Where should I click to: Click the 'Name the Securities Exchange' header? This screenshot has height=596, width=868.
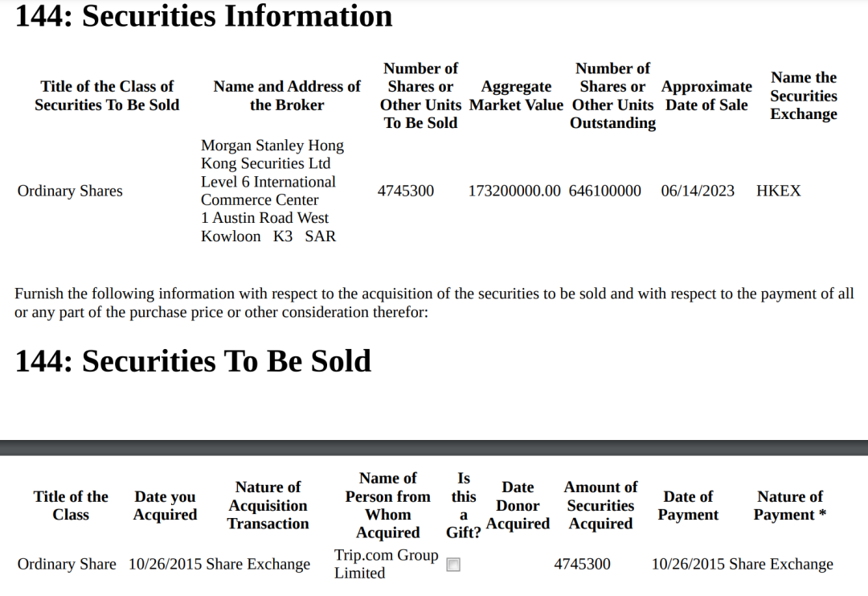click(x=804, y=96)
